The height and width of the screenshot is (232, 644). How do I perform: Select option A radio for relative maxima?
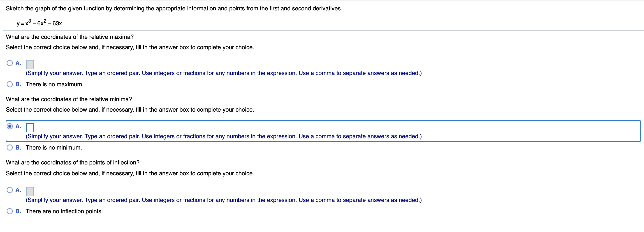click(10, 63)
